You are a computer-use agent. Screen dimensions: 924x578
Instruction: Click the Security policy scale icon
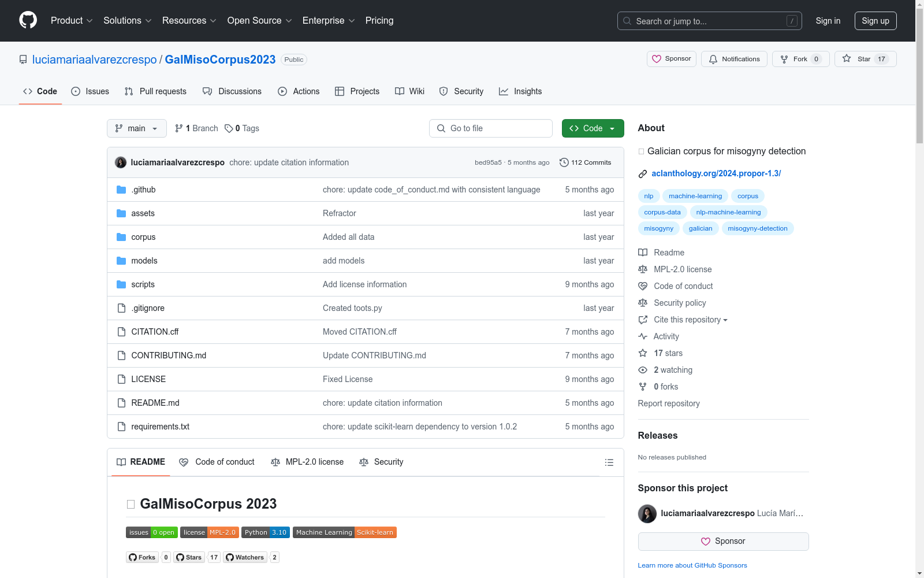pyautogui.click(x=643, y=303)
